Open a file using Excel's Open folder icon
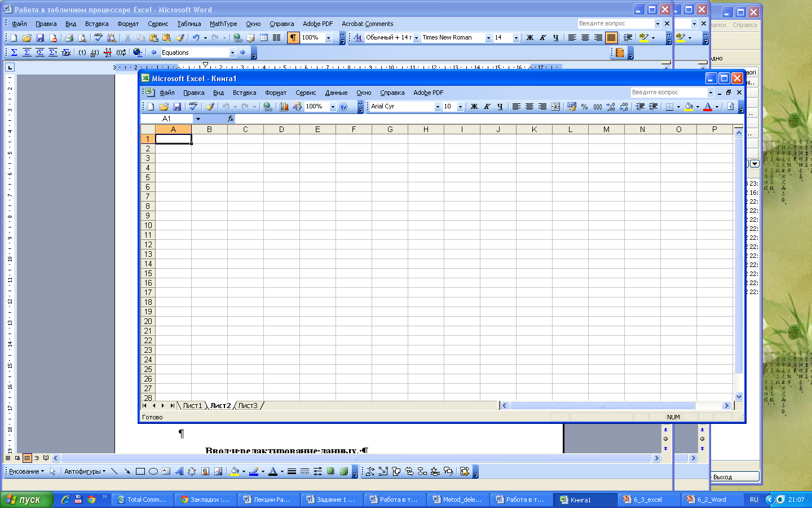Screen dimensions: 812x508 (x=164, y=107)
